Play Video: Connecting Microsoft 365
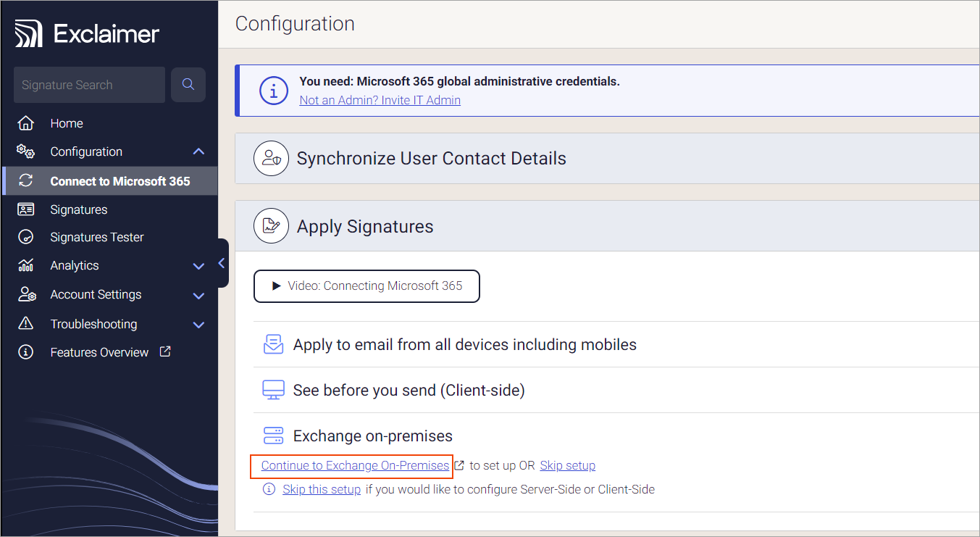 [367, 286]
